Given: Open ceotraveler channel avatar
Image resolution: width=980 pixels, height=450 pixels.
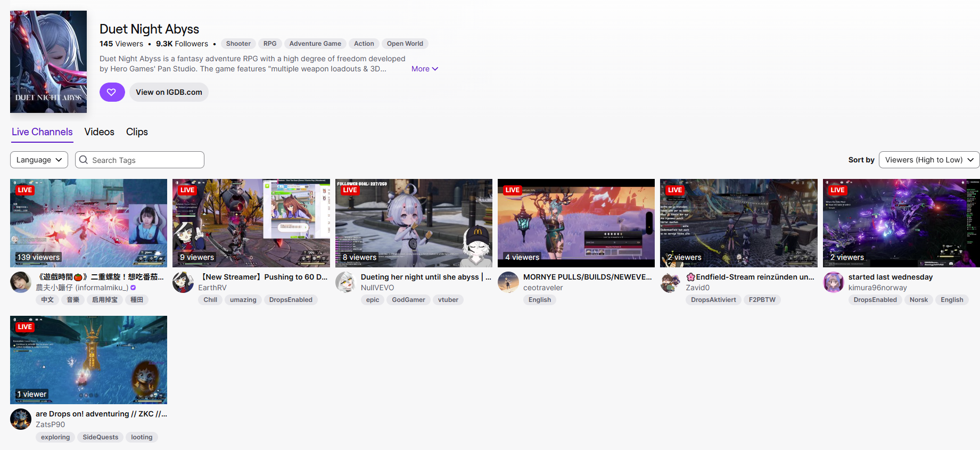Looking at the screenshot, I should coord(508,282).
